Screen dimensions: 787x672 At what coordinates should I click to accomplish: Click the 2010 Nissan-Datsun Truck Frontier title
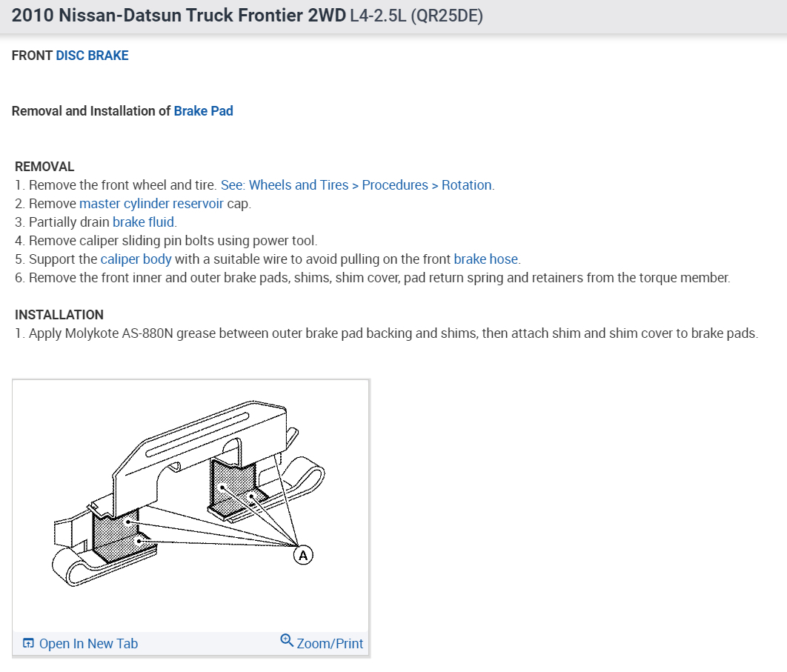click(x=178, y=16)
